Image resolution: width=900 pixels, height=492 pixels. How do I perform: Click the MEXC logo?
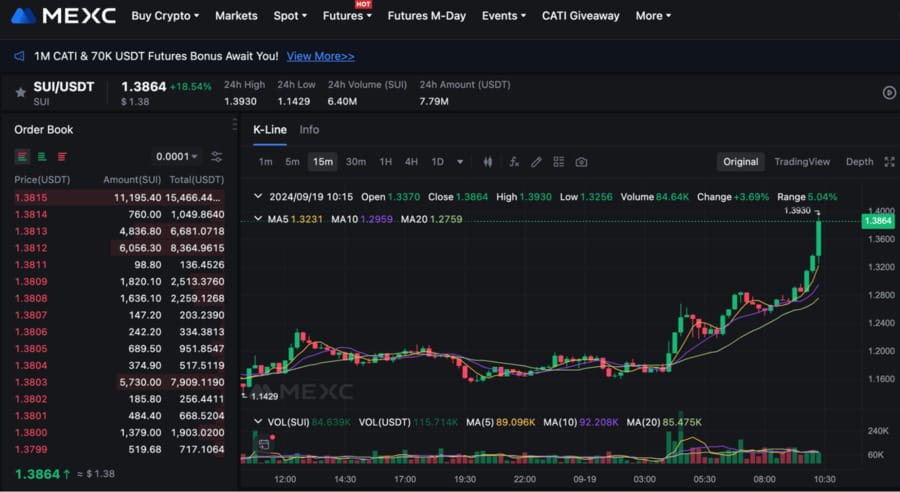pyautogui.click(x=64, y=16)
